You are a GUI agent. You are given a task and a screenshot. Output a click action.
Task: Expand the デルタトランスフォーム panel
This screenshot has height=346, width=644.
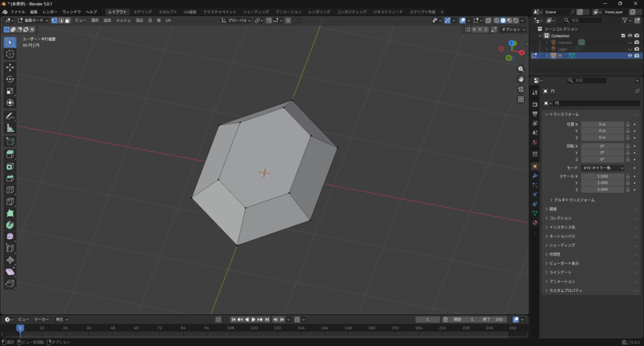click(x=574, y=200)
